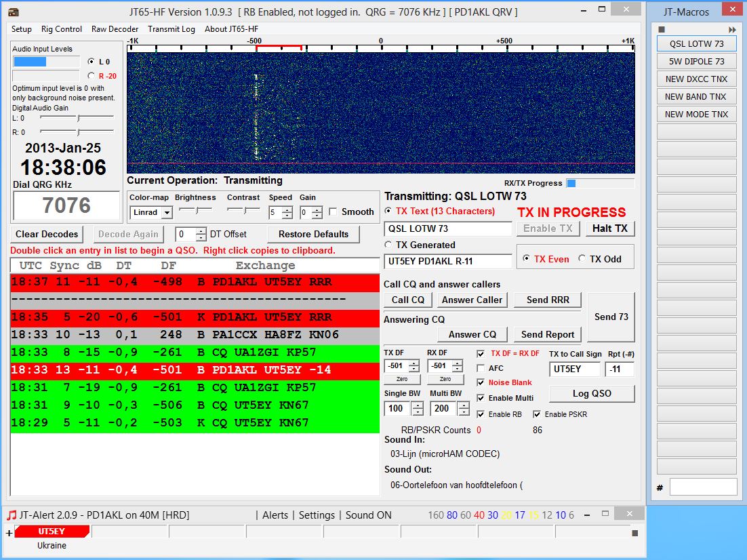Viewport: 747px width, 560px height.
Task: Select the R audio input radio button
Action: click(x=92, y=76)
